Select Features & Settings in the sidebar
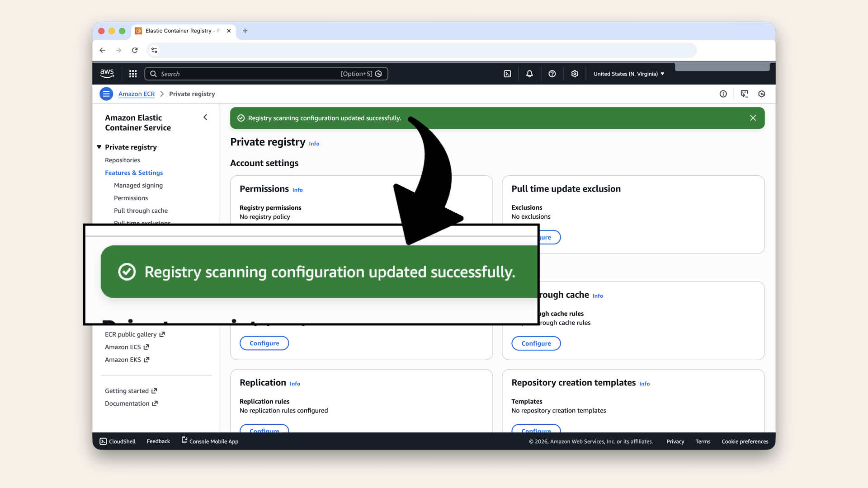Viewport: 868px width, 488px height. [x=134, y=173]
